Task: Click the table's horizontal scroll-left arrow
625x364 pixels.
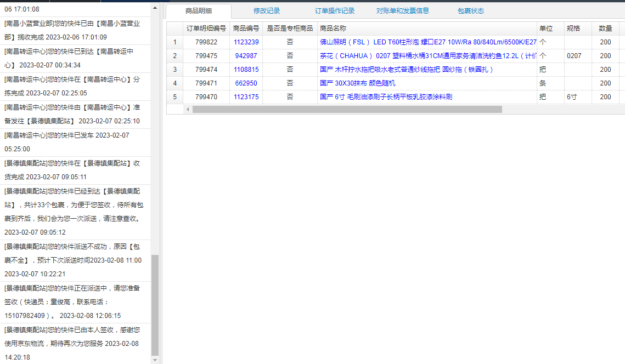Action: click(x=187, y=109)
